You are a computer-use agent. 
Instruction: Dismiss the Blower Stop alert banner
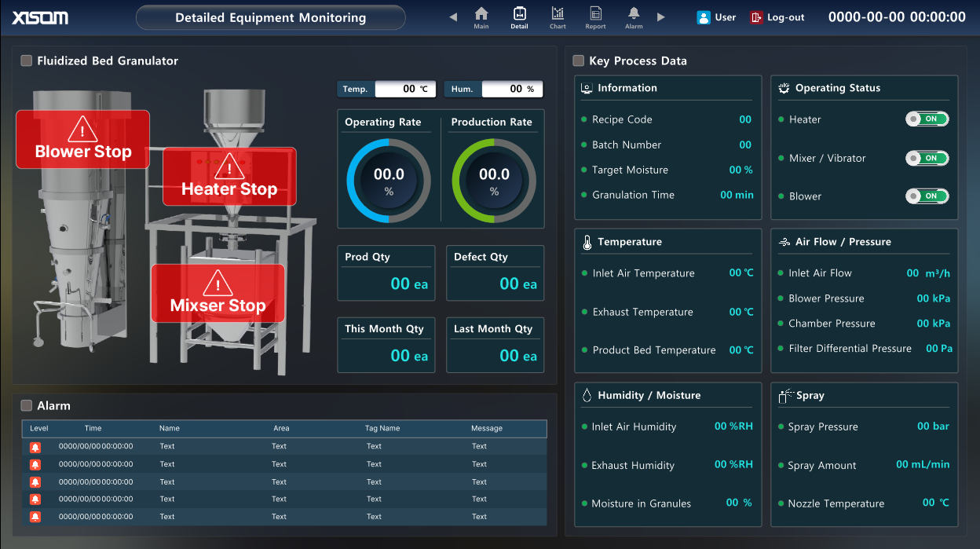[x=82, y=138]
